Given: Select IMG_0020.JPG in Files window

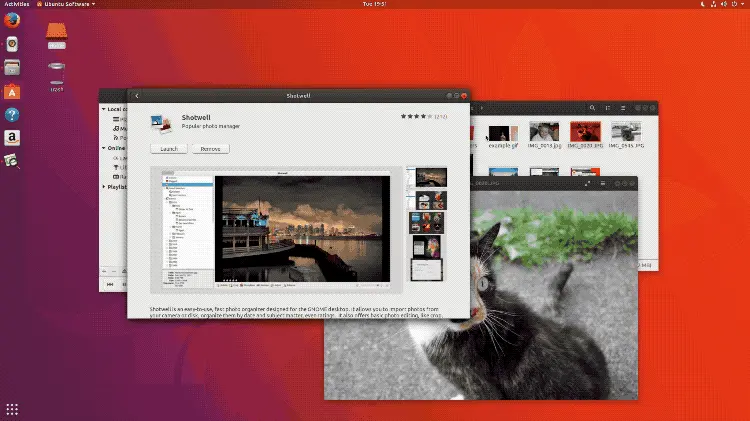Looking at the screenshot, I should (585, 135).
